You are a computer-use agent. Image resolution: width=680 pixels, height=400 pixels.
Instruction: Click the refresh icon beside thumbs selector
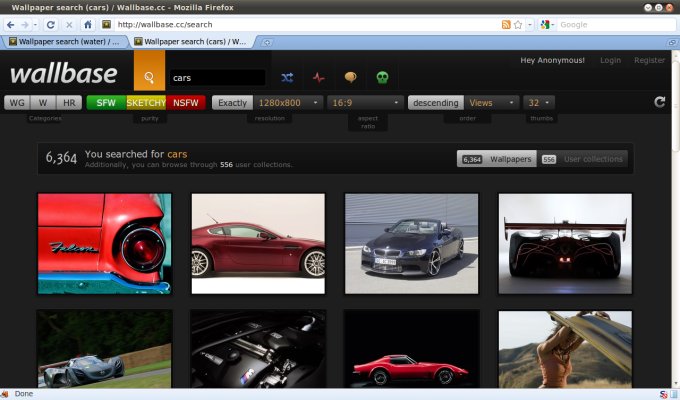tap(659, 102)
